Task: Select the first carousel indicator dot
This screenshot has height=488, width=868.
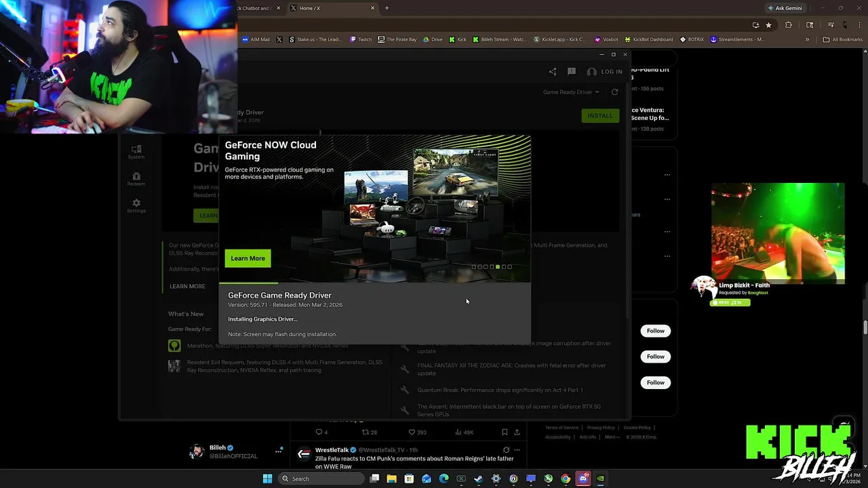Action: pos(473,267)
